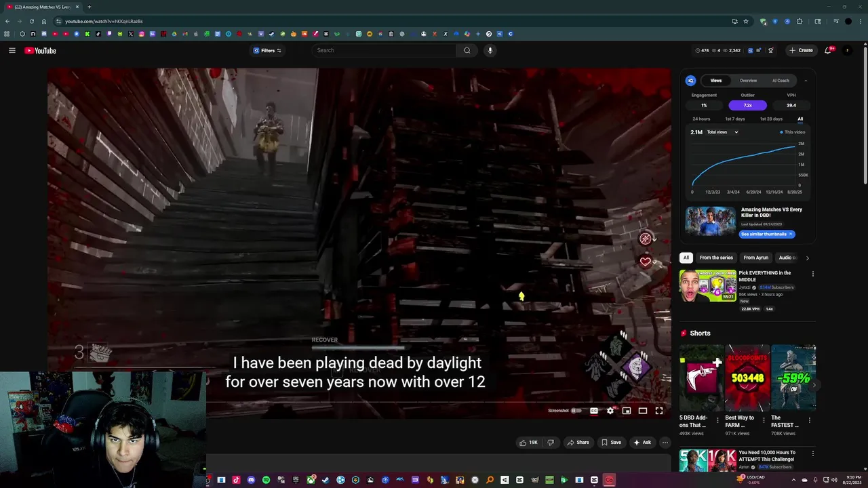
Task: Reload the page in browser toolbar
Action: [x=32, y=21]
